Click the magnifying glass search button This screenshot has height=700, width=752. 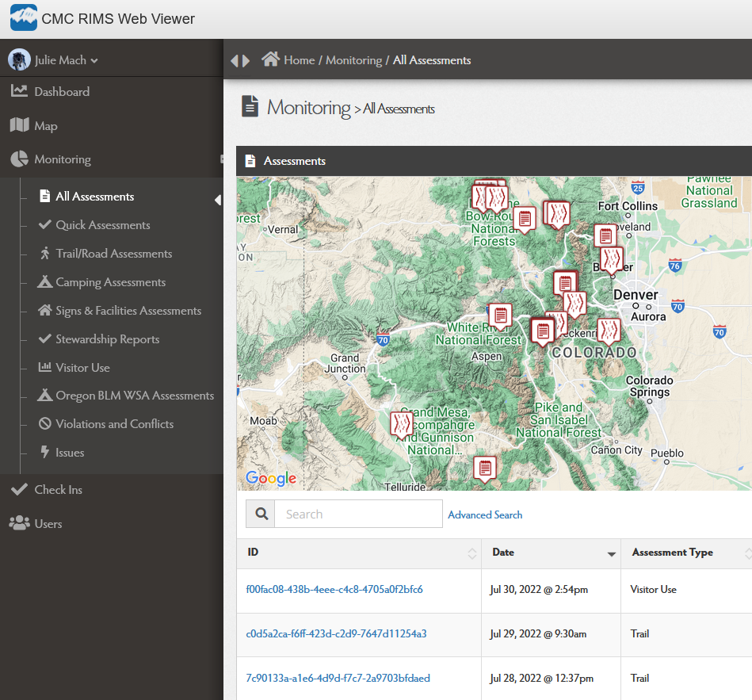[x=261, y=514]
